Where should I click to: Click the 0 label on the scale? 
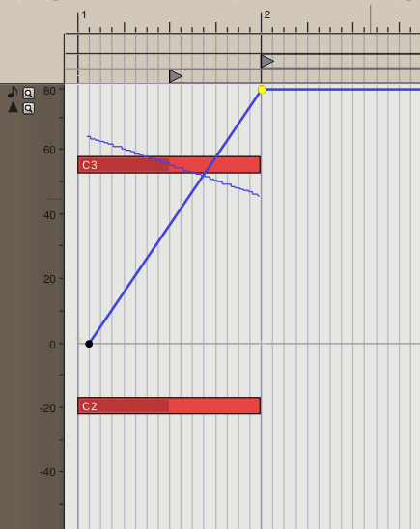click(x=52, y=345)
